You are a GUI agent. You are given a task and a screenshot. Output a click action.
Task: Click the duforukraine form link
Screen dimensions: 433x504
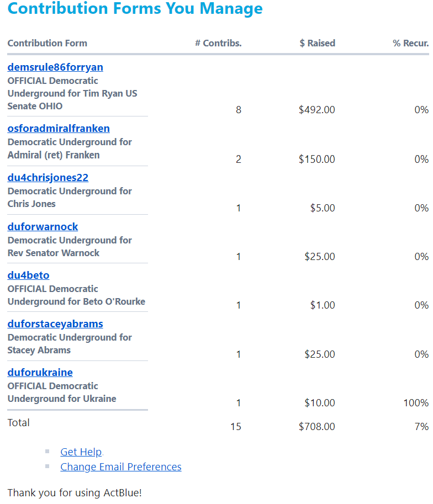tap(40, 373)
